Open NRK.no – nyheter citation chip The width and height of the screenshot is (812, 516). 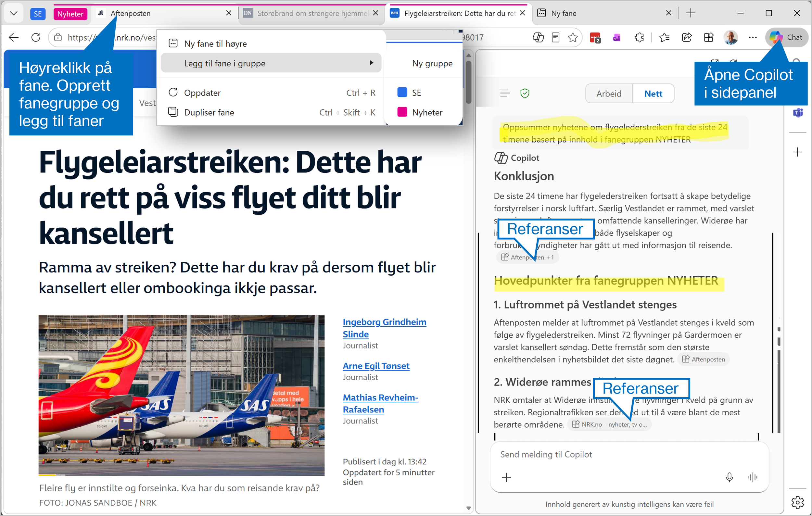point(609,425)
